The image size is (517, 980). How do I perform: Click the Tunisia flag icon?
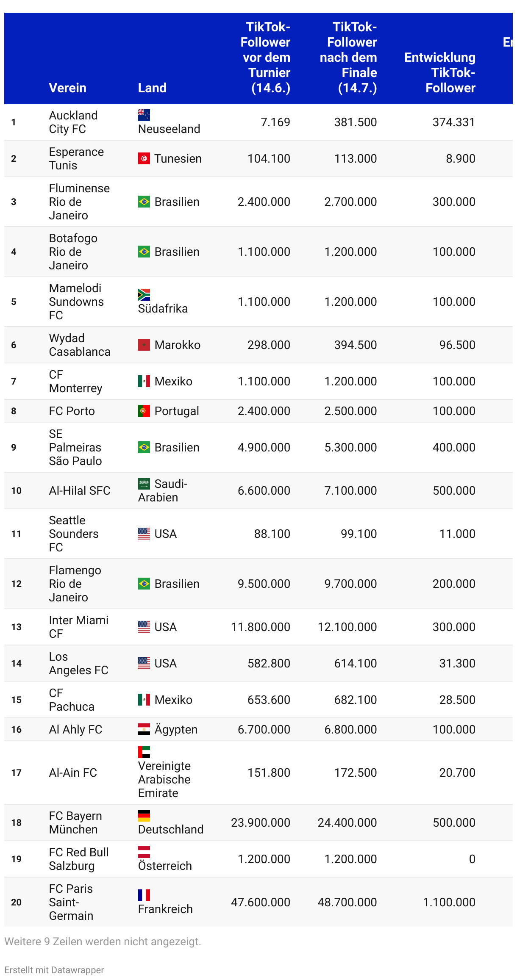tap(144, 158)
